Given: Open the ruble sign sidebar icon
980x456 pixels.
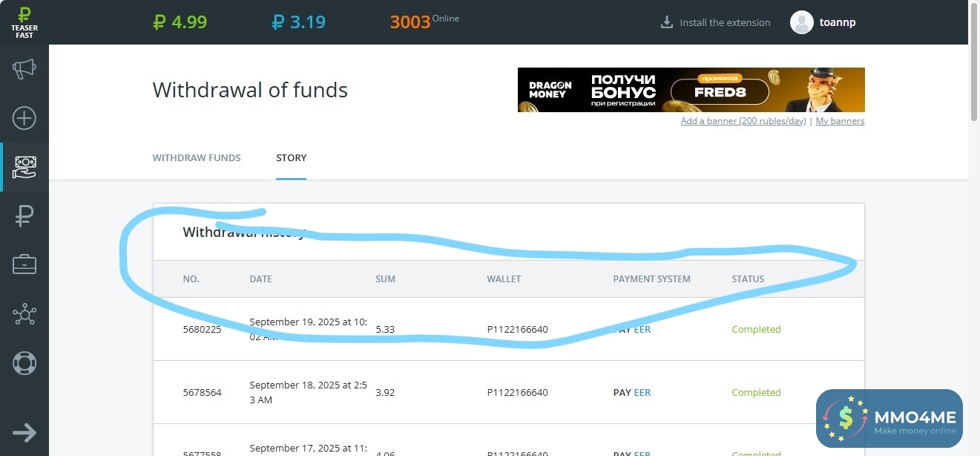Looking at the screenshot, I should click(24, 216).
